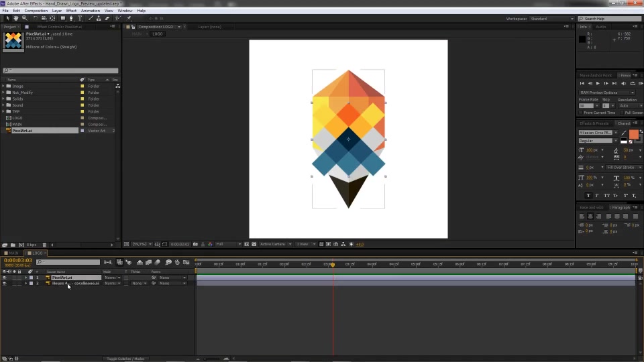The width and height of the screenshot is (644, 362).
Task: Switch to MAIN timeline tab
Action: (x=13, y=253)
